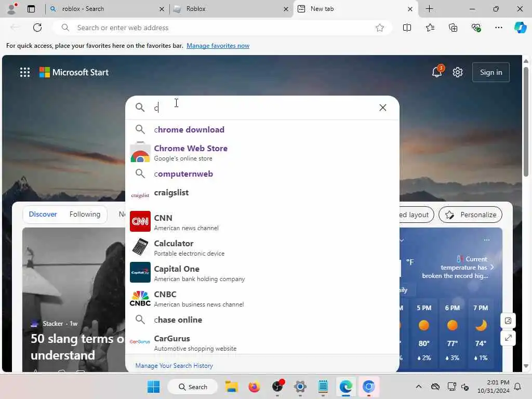532x399 pixels.
Task: Show hidden system tray icons chevron
Action: coord(419,387)
